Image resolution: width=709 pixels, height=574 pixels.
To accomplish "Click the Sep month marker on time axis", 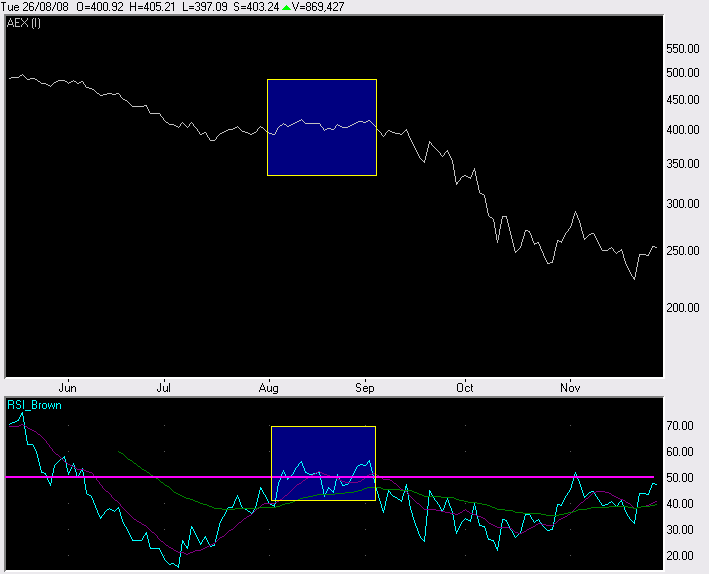I will pyautogui.click(x=366, y=387).
